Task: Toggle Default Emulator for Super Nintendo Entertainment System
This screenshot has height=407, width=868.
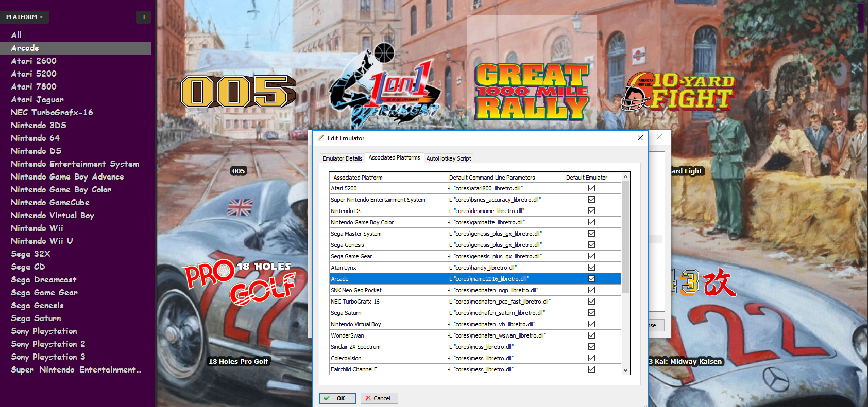Action: 591,200
